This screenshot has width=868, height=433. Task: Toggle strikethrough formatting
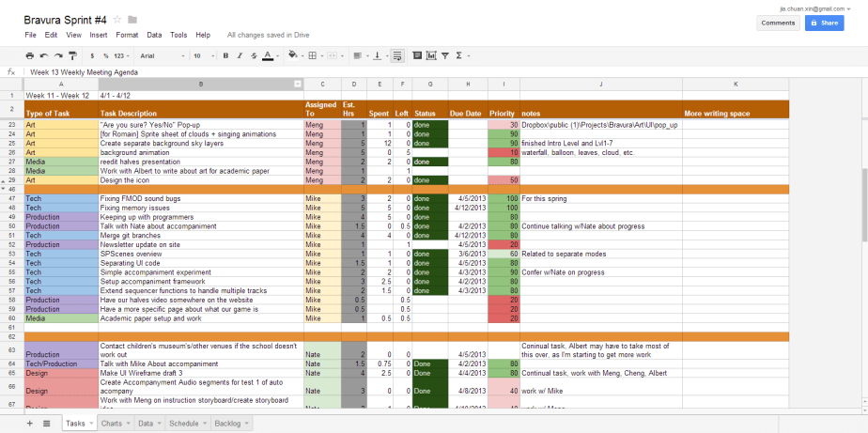click(x=252, y=55)
